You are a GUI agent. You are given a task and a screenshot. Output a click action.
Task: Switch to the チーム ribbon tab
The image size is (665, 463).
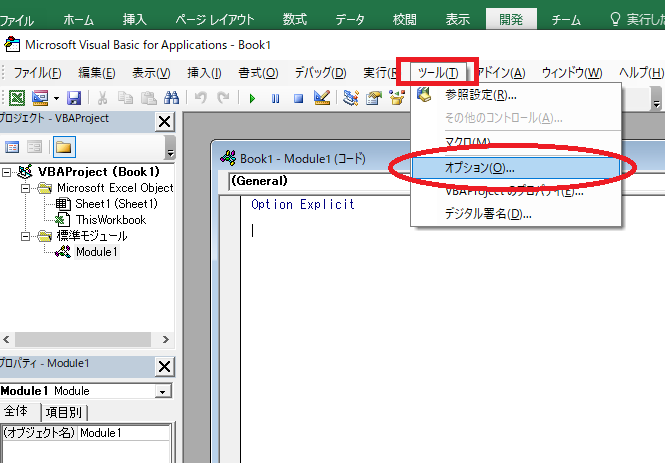click(x=566, y=20)
